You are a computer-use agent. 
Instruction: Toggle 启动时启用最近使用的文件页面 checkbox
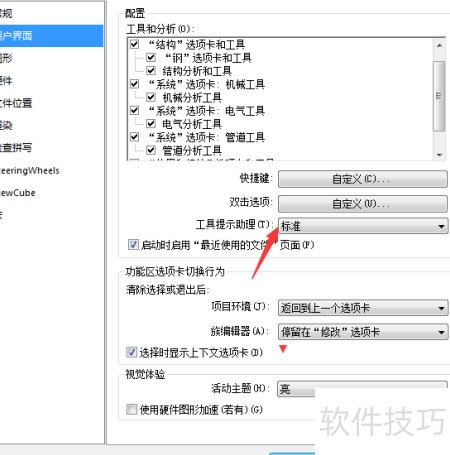133,245
